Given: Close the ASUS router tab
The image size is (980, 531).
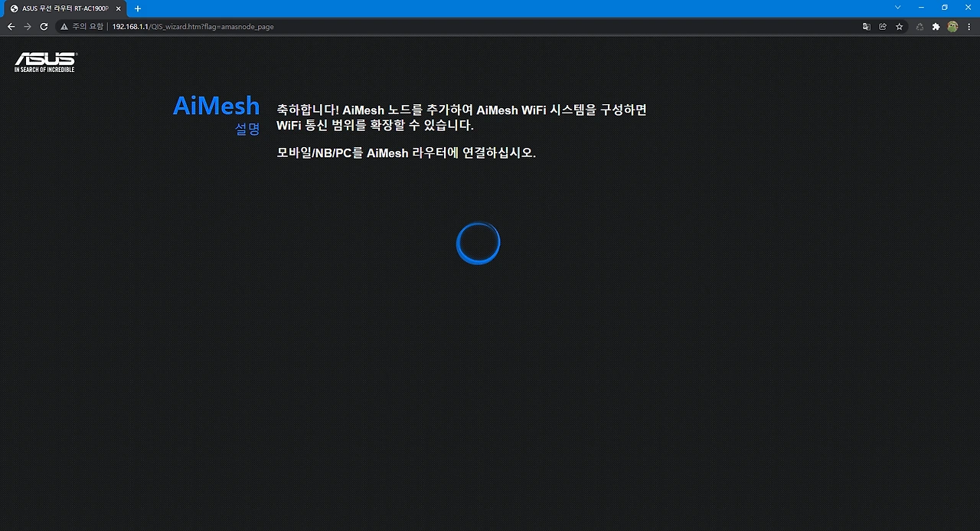Looking at the screenshot, I should point(119,8).
